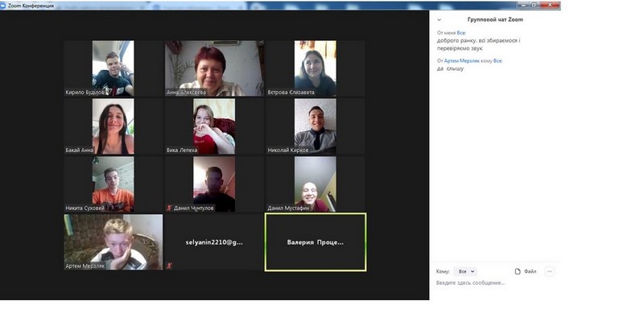The width and height of the screenshot is (644, 317).
Task: Select Данил Мустафин video tile
Action: point(315,184)
